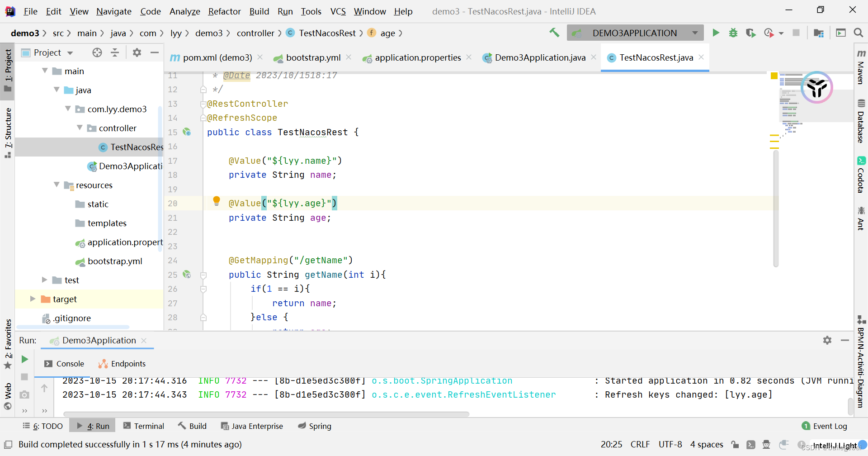Collapse the main folder in tree
868x456 pixels.
[45, 71]
